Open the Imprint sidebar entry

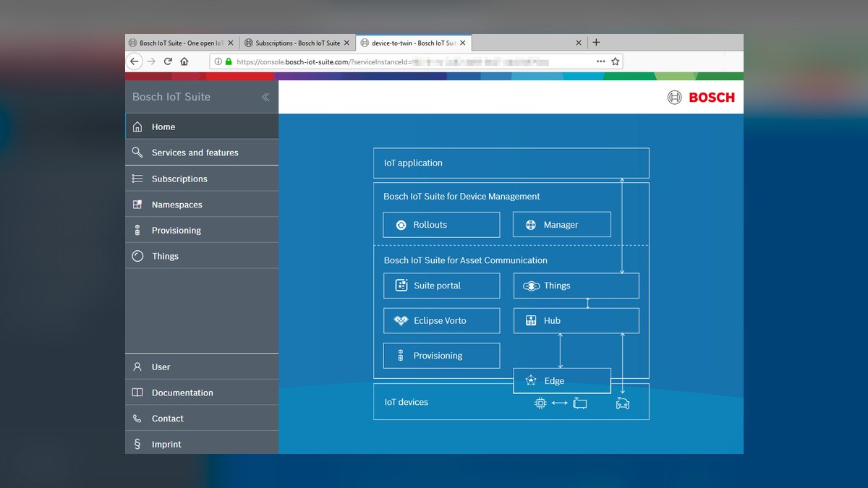coord(202,443)
